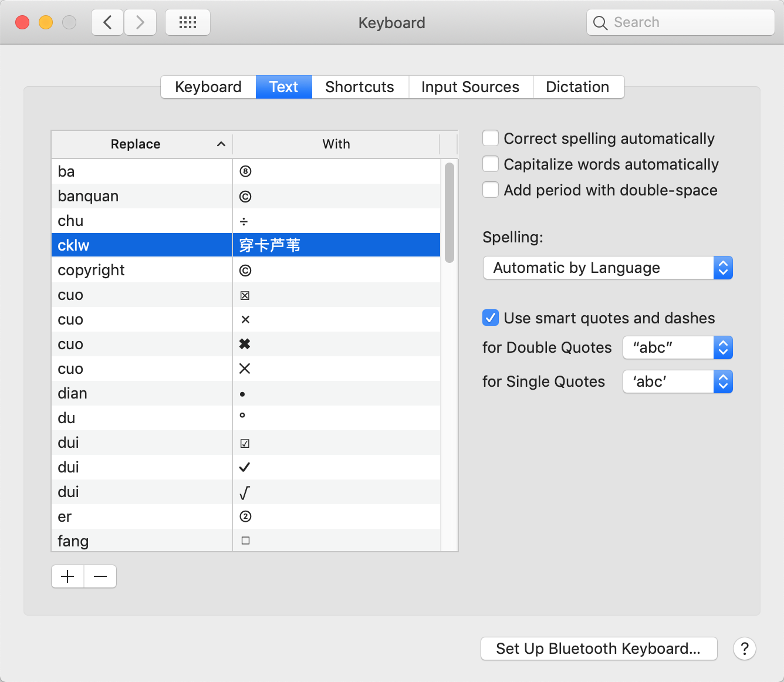The image size is (784, 682).
Task: Click the forward navigation arrow
Action: pyautogui.click(x=140, y=23)
